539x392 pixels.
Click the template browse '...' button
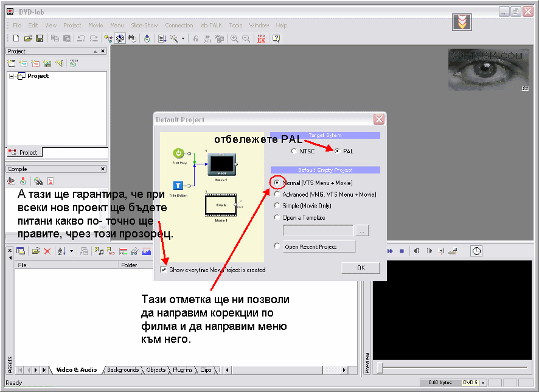click(361, 231)
